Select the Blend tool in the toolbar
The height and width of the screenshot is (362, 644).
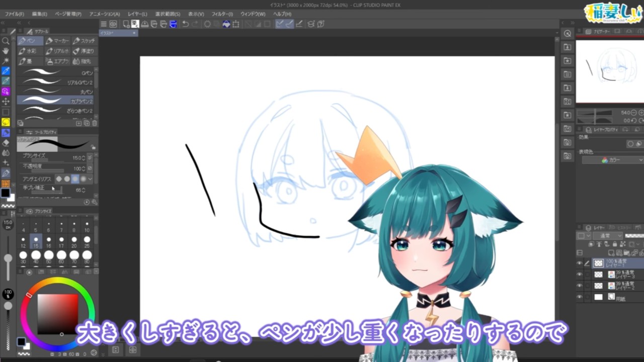pos(6,153)
